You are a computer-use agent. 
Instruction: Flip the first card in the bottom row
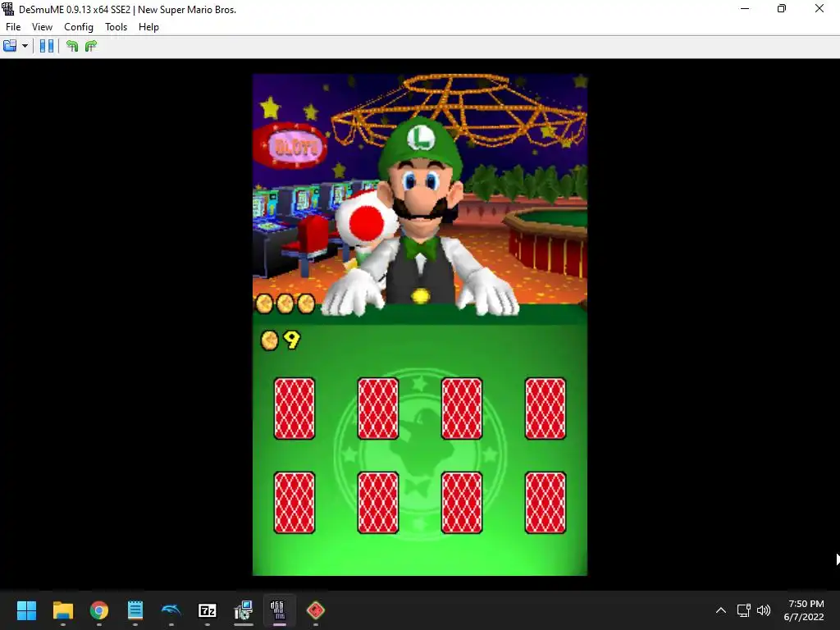pyautogui.click(x=294, y=503)
